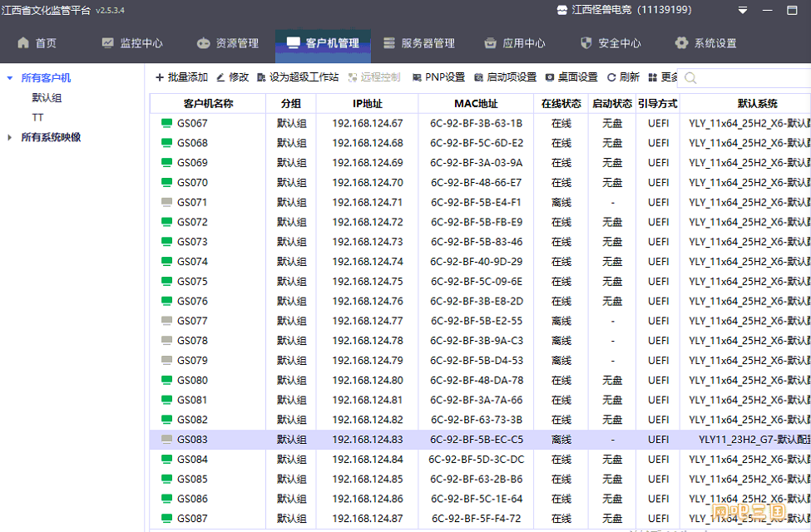Click the 桌面设置 icon
The width and height of the screenshot is (811, 532).
549,77
